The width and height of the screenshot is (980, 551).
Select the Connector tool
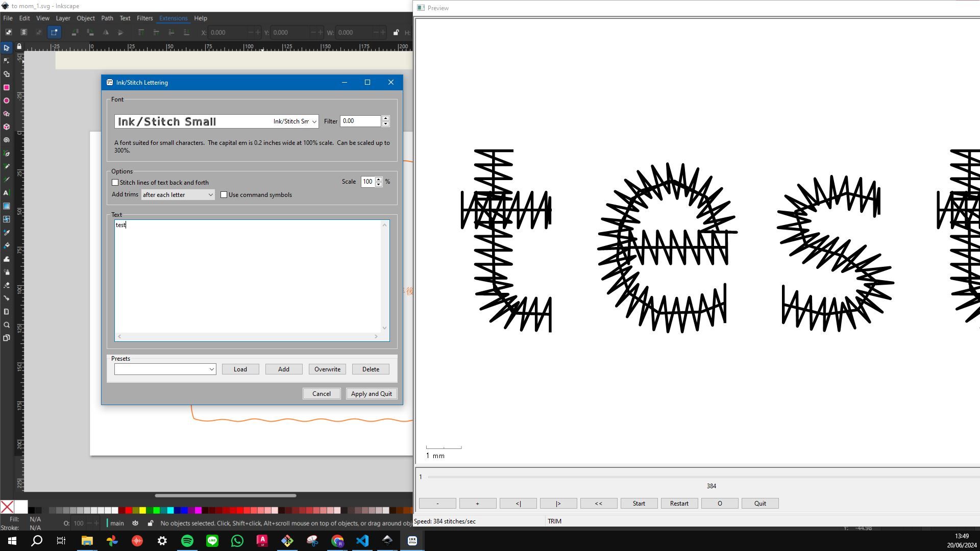point(7,298)
